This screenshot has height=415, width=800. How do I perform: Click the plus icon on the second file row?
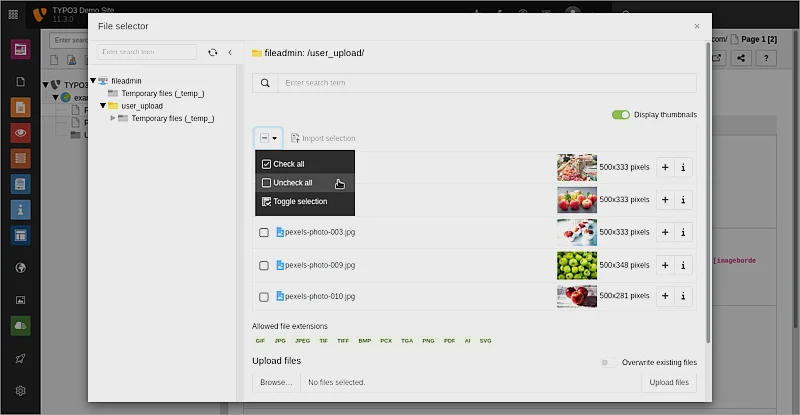[x=665, y=199]
